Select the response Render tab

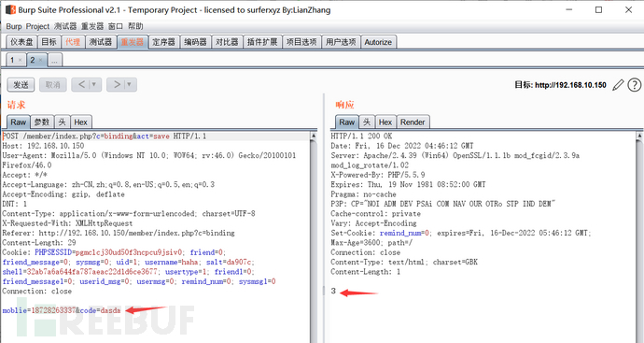(x=413, y=121)
